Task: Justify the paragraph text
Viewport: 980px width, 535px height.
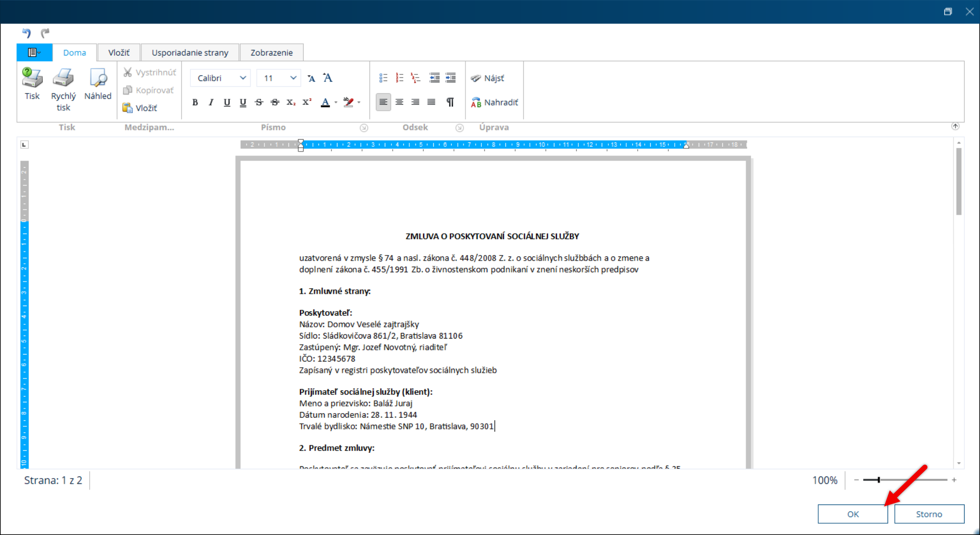Action: [x=431, y=103]
